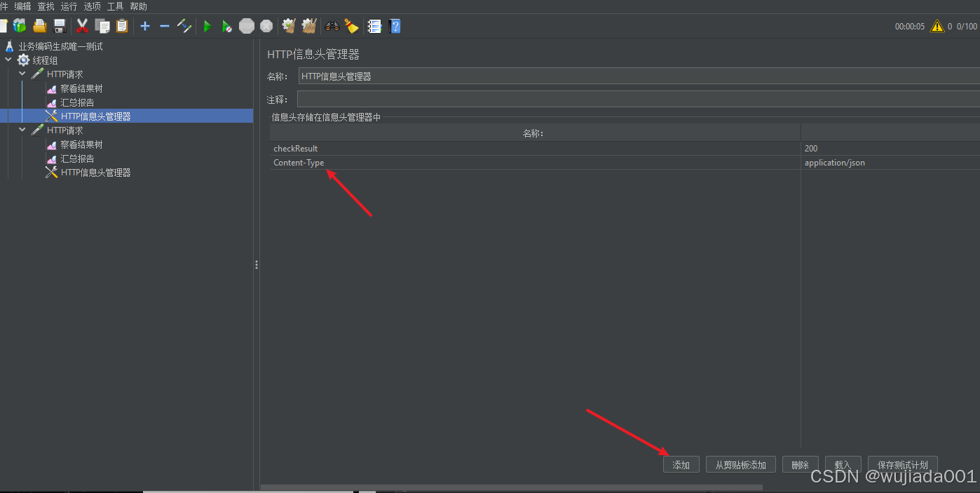Viewport: 980px width, 493px height.
Task: Click Start no pauses icon
Action: pos(227,27)
